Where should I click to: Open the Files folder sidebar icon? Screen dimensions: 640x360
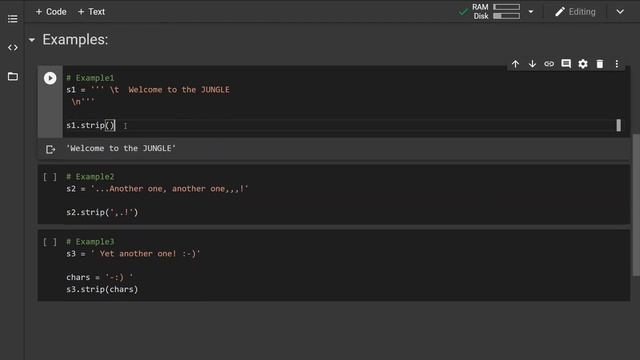(x=13, y=76)
